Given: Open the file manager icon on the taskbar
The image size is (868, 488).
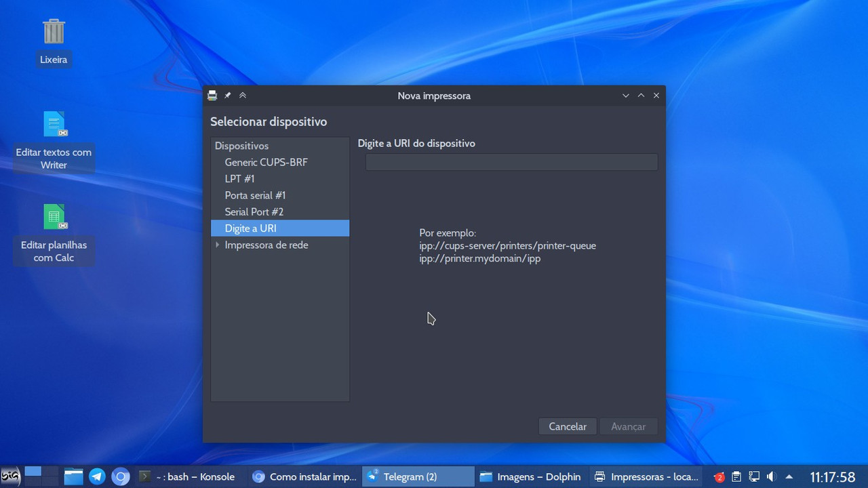Looking at the screenshot, I should pos(73,476).
